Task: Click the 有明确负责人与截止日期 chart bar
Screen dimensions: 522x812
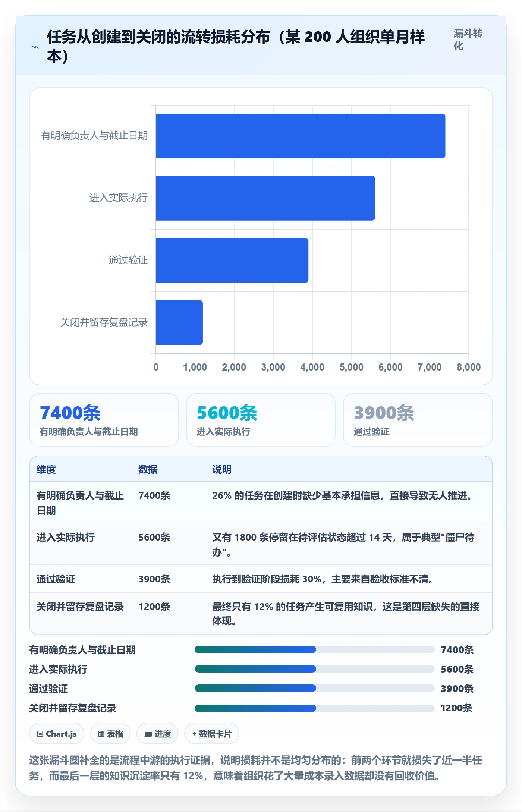Action: click(x=301, y=136)
